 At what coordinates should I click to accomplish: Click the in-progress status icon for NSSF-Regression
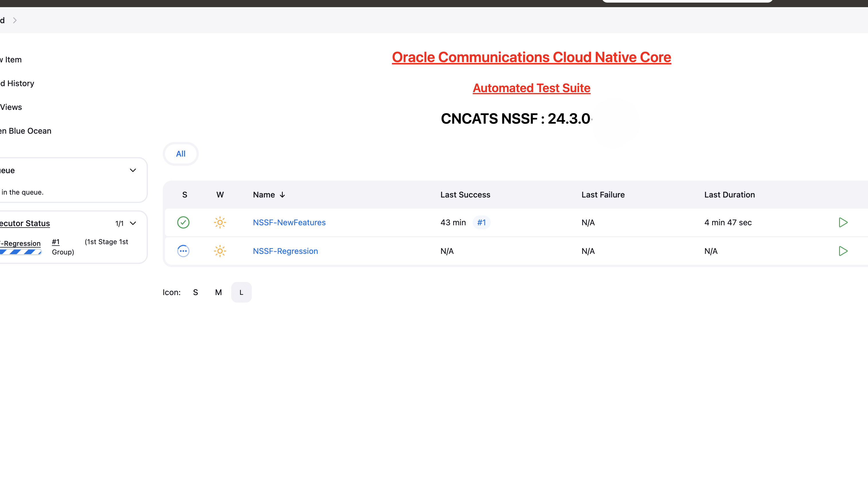pyautogui.click(x=183, y=251)
